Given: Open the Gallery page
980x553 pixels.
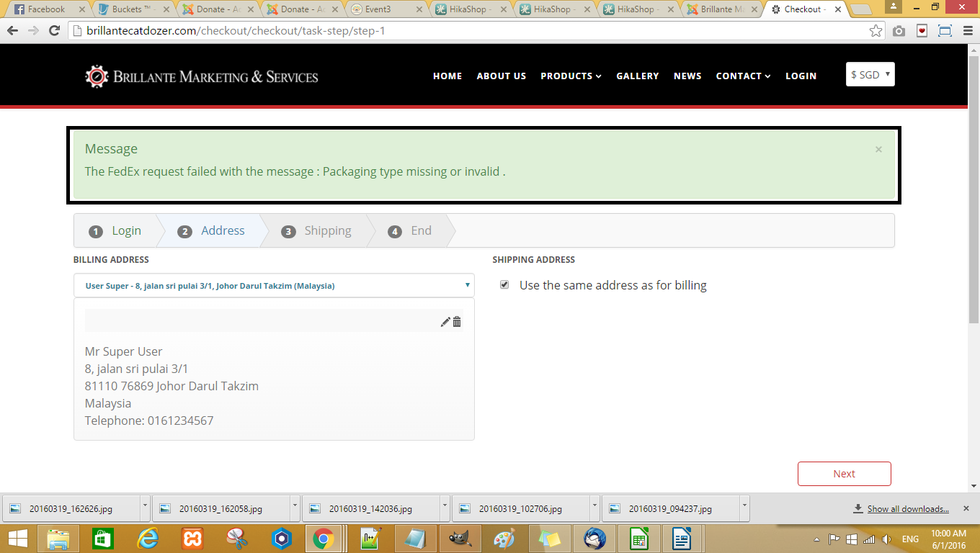Looking at the screenshot, I should coord(638,76).
